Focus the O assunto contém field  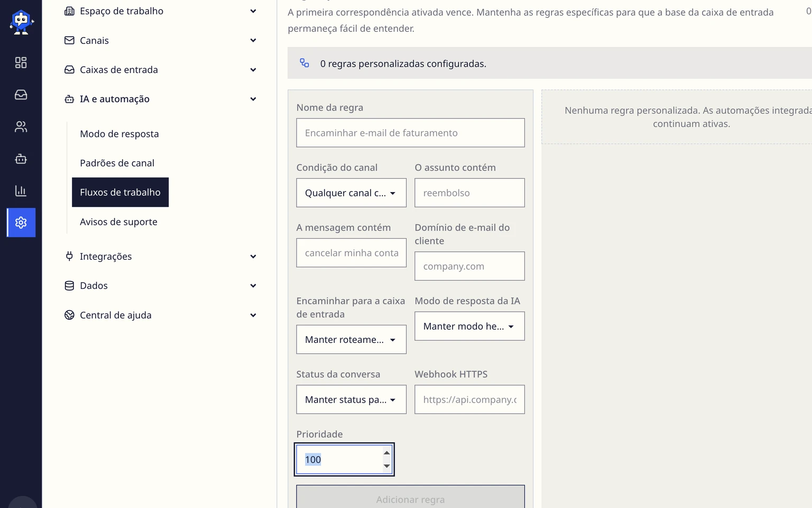tap(469, 193)
